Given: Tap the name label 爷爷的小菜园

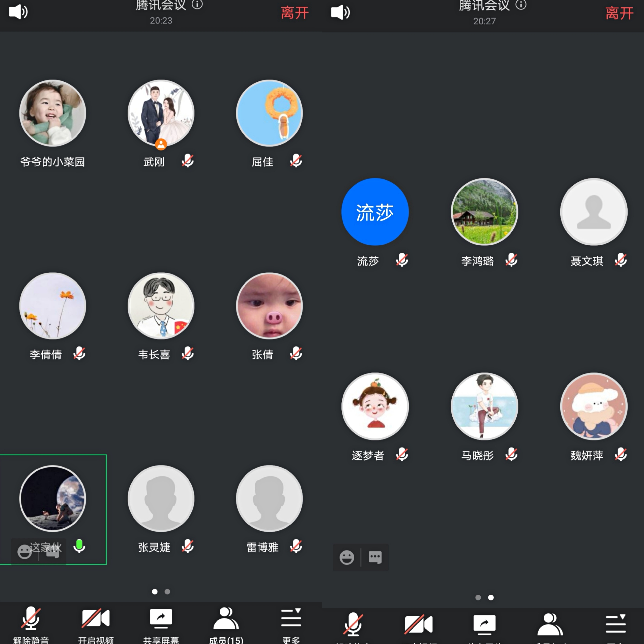Looking at the screenshot, I should tap(53, 162).
